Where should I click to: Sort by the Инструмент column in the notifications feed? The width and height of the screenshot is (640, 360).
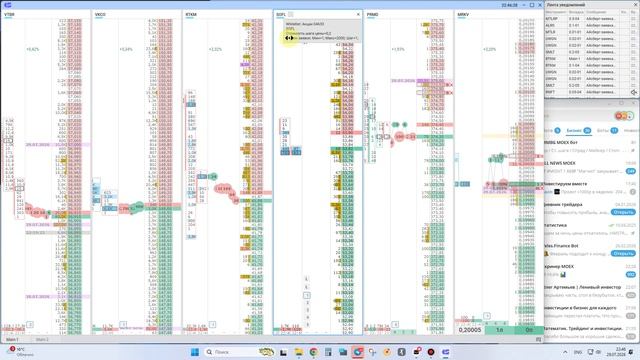point(556,12)
